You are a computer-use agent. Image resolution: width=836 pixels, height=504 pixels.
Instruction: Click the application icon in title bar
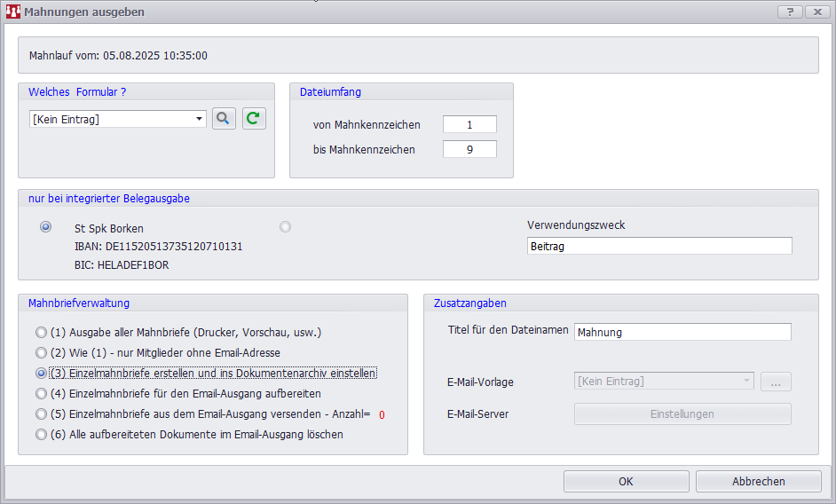[12, 12]
